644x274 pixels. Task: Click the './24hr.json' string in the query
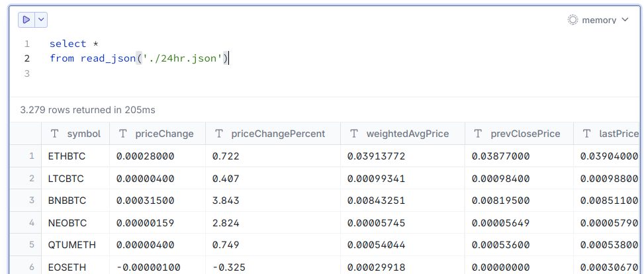coord(183,59)
